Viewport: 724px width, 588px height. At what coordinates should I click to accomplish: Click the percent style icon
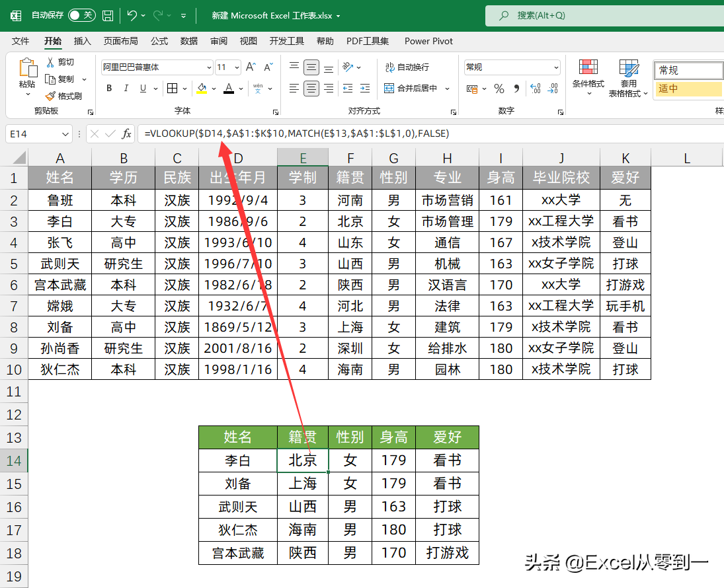[499, 88]
